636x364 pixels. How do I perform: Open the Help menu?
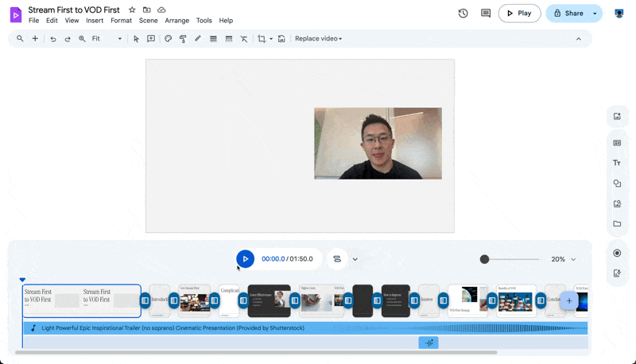click(226, 21)
